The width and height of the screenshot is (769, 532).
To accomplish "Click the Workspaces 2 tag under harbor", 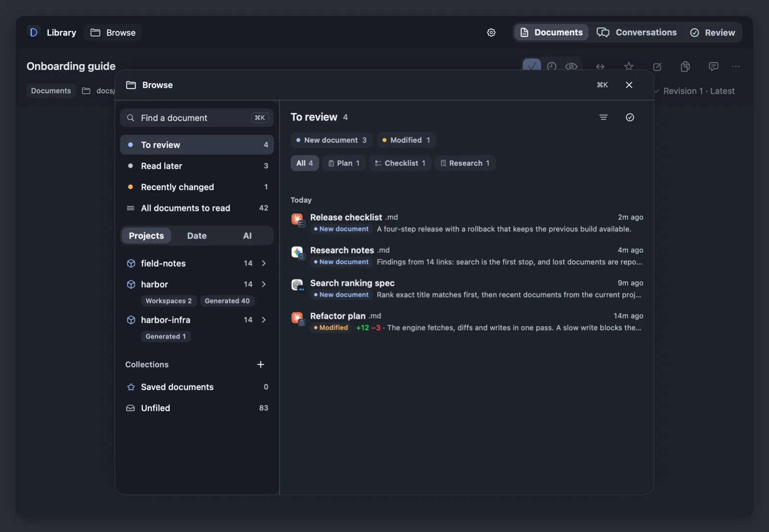I will click(x=169, y=301).
